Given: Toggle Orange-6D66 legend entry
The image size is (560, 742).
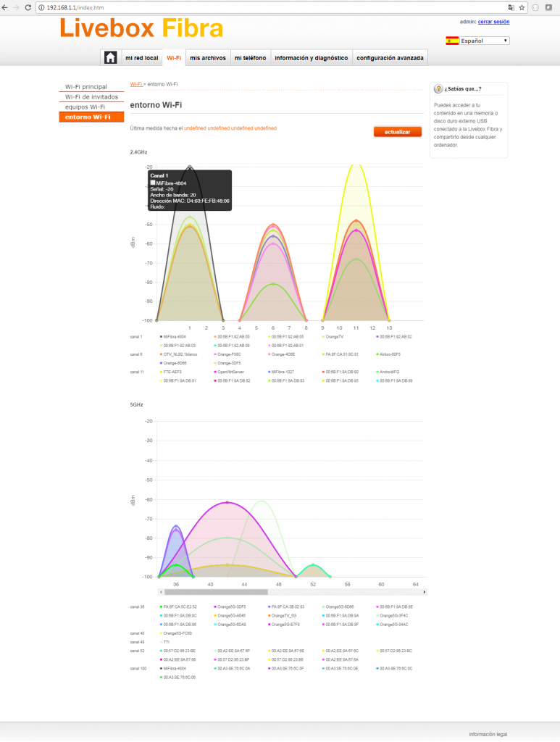Looking at the screenshot, I should [x=174, y=364].
